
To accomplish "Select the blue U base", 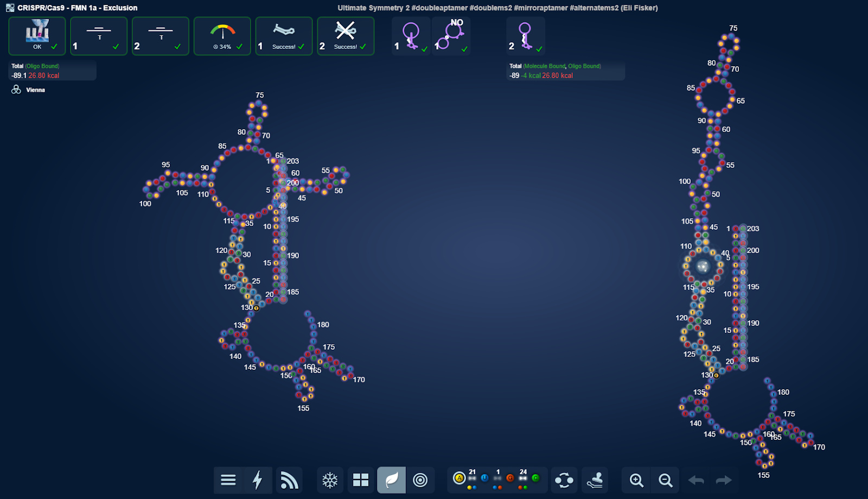I will pos(484,478).
